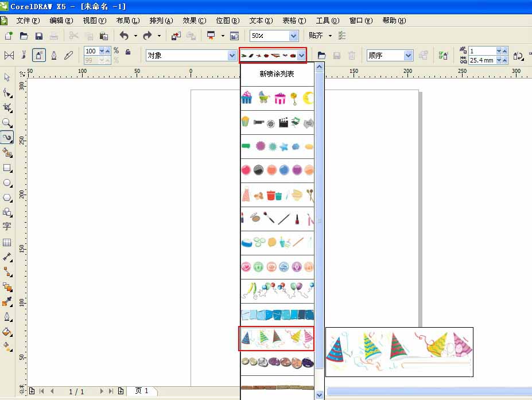The height and width of the screenshot is (400, 532).
Task: Open the 视图(V) menu
Action: tap(94, 21)
